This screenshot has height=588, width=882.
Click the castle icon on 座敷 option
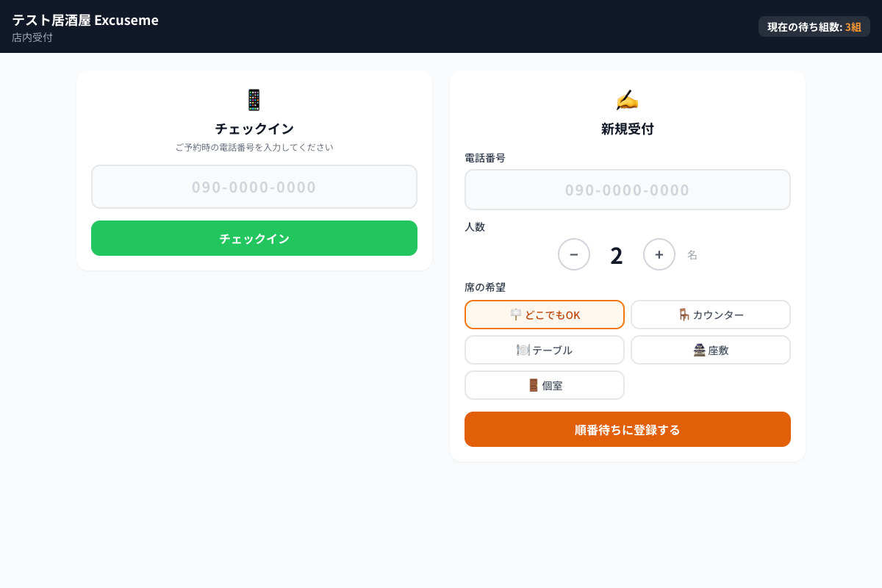tap(698, 350)
